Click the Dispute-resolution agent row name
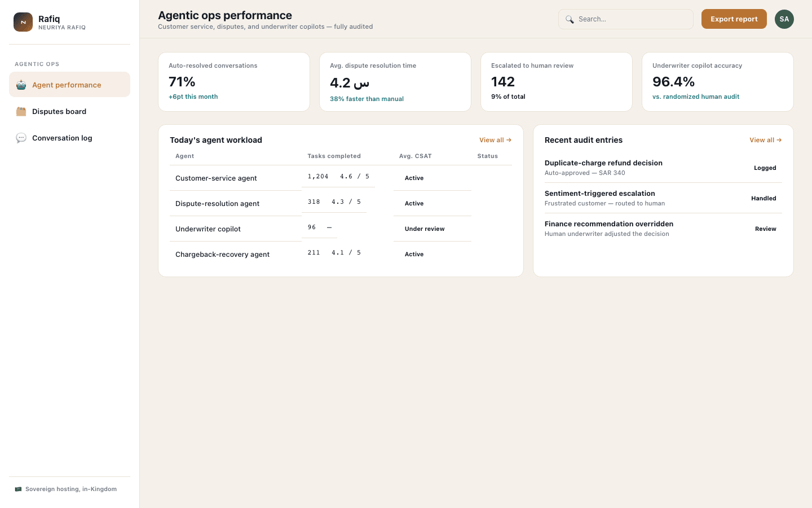Image resolution: width=812 pixels, height=508 pixels. (217, 204)
